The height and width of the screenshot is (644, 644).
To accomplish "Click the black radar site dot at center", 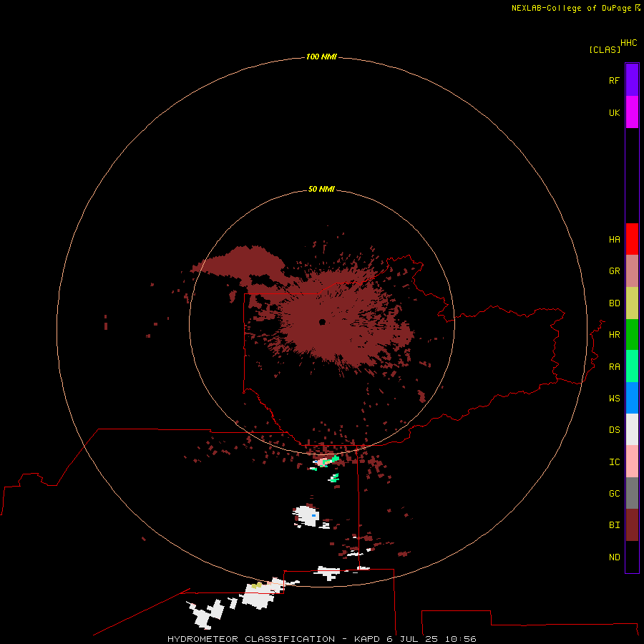I will [323, 322].
